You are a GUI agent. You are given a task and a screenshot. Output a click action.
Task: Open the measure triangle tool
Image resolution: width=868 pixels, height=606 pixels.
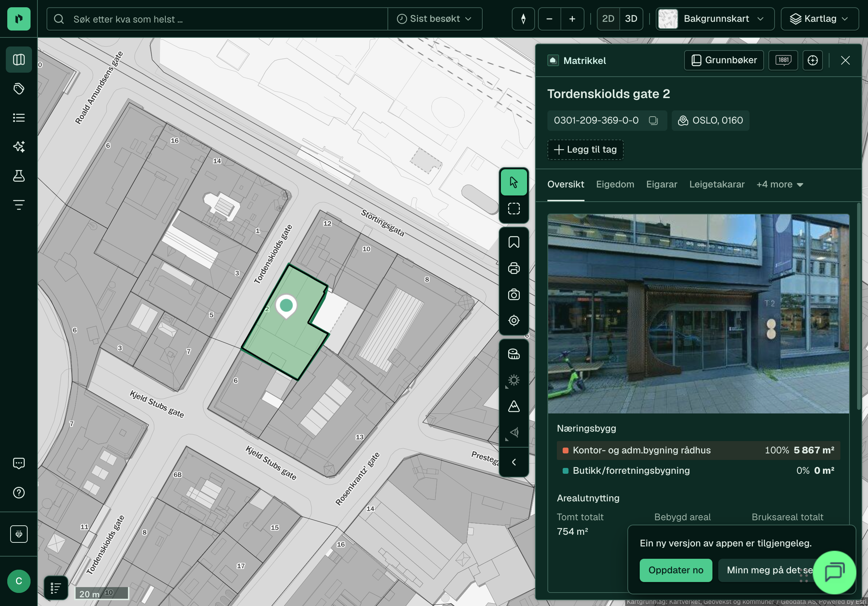(514, 407)
